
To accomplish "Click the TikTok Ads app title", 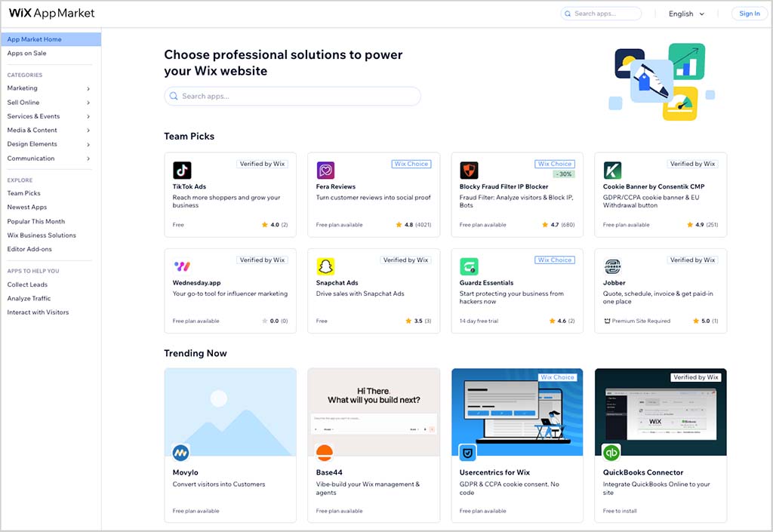I will (189, 186).
